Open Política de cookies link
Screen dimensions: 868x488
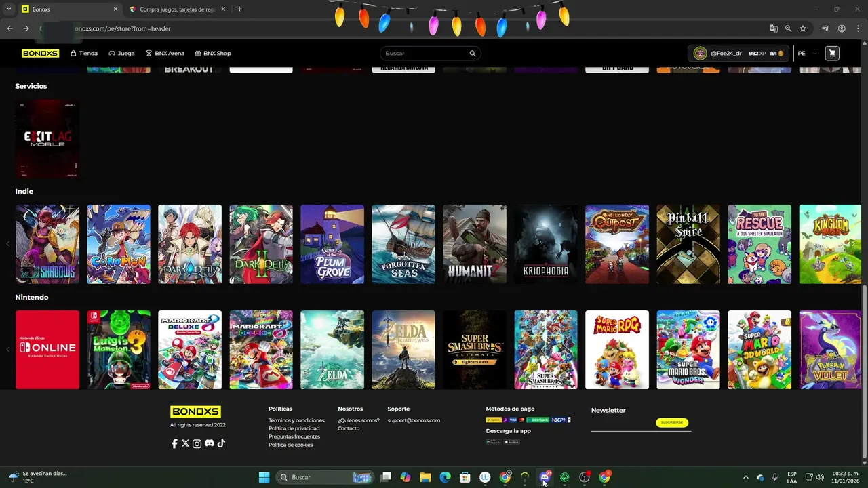click(291, 445)
